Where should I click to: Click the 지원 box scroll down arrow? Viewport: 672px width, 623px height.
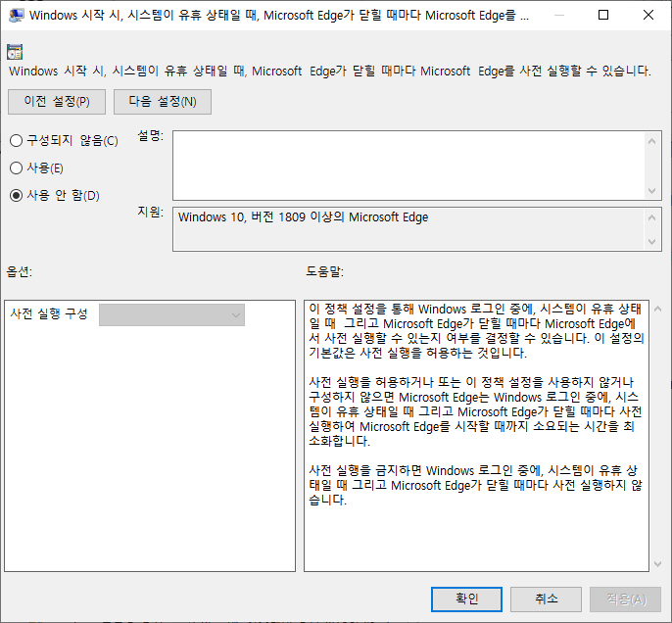coord(652,242)
